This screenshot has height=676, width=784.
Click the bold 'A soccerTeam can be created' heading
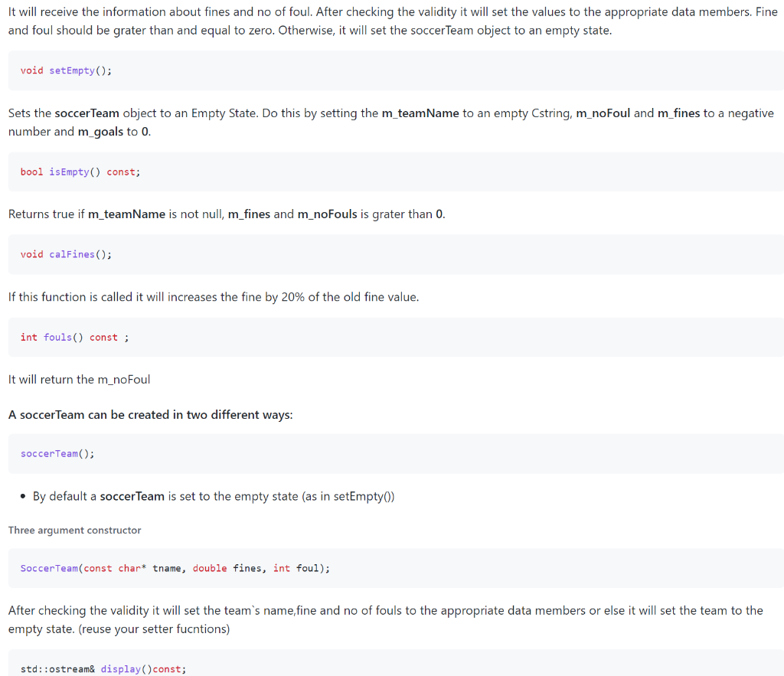click(x=151, y=415)
